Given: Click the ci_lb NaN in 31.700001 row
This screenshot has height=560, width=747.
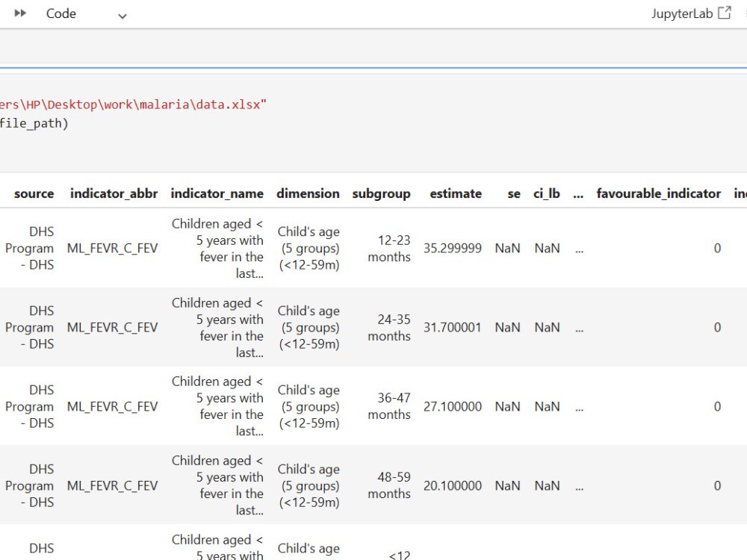Looking at the screenshot, I should coord(547,328).
